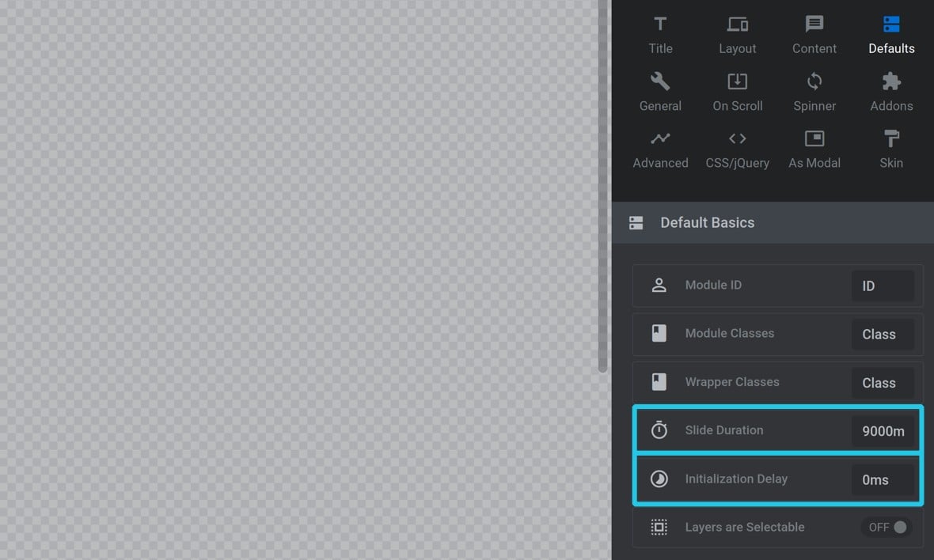The height and width of the screenshot is (560, 934).
Task: Edit the Initialization Delay value field
Action: [x=883, y=479]
